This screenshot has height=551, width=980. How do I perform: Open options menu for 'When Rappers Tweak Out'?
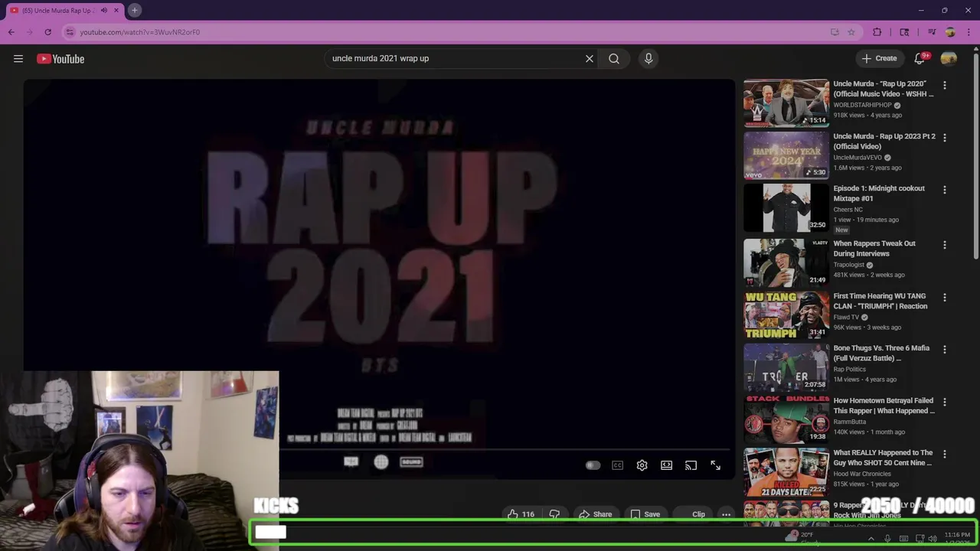click(x=945, y=245)
